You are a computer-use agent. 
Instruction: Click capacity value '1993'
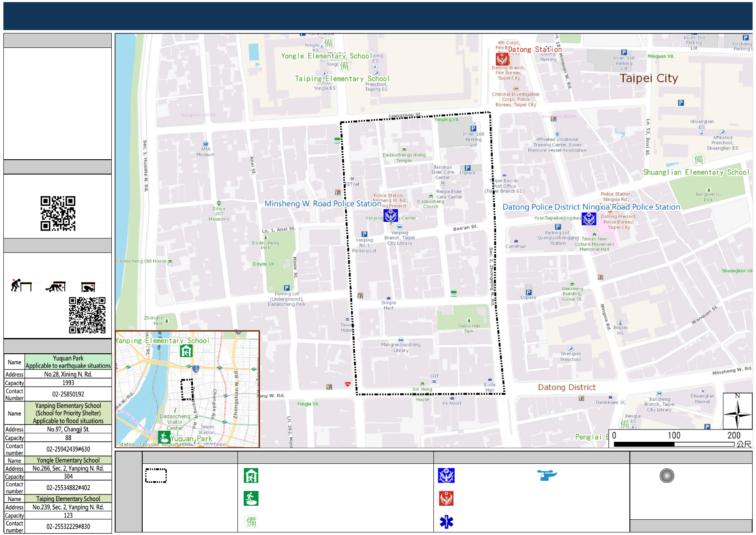pos(68,383)
